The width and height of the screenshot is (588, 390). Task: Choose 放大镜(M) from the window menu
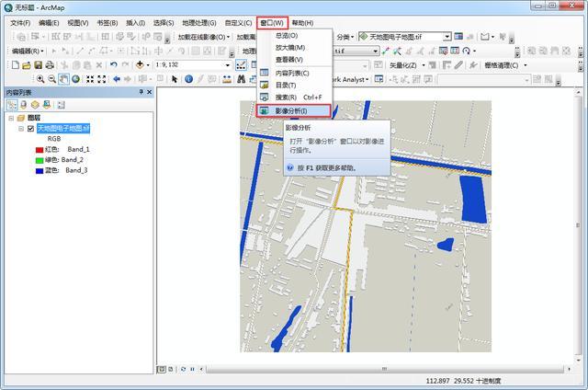(294, 48)
